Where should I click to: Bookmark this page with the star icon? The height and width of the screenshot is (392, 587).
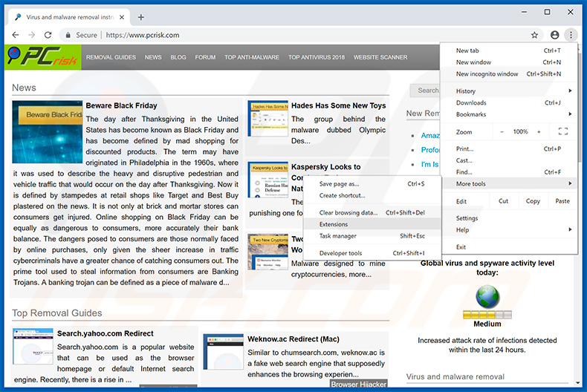[x=534, y=35]
